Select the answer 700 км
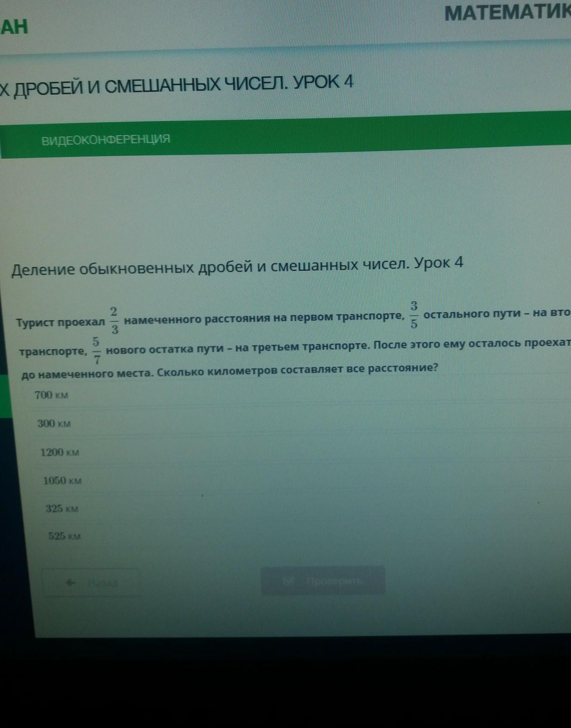Viewport: 571px width, 728px height. (x=51, y=395)
